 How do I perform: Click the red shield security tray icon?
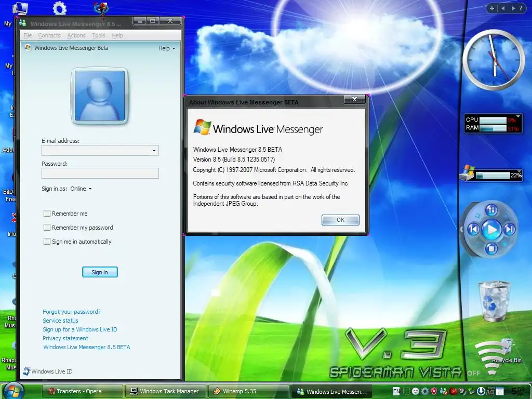(x=434, y=391)
